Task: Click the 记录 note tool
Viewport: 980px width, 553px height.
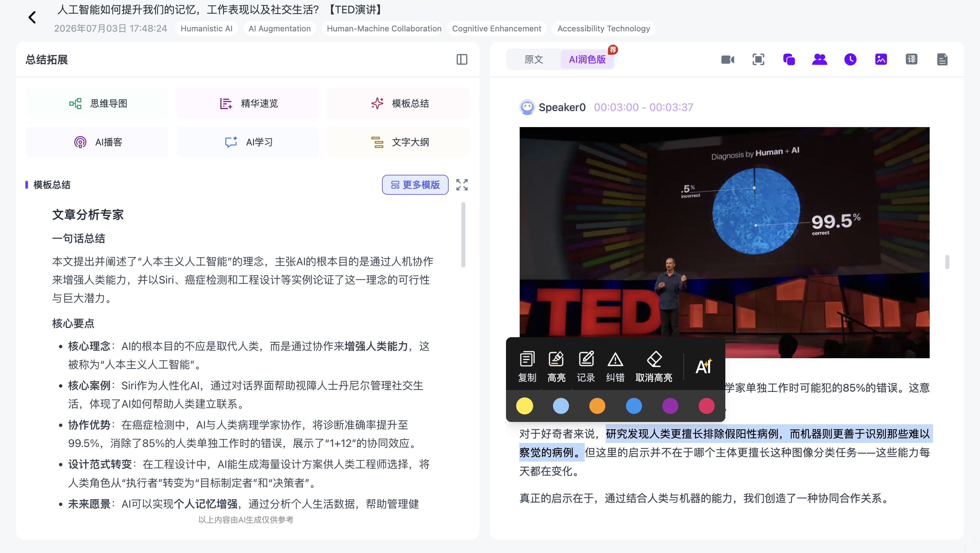Action: [585, 366]
